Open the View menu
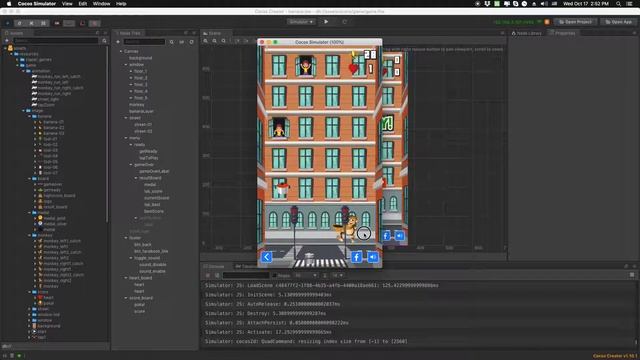The height and width of the screenshot is (360, 640). point(67,4)
